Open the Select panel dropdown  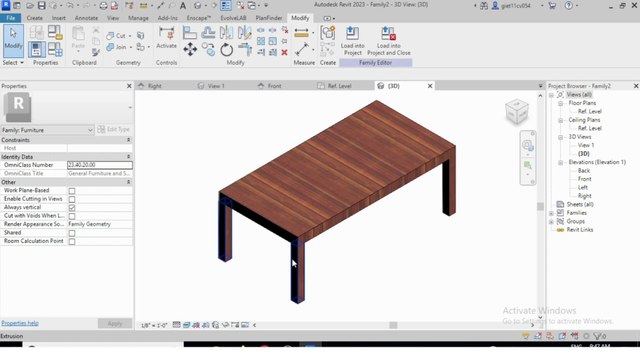tap(13, 62)
